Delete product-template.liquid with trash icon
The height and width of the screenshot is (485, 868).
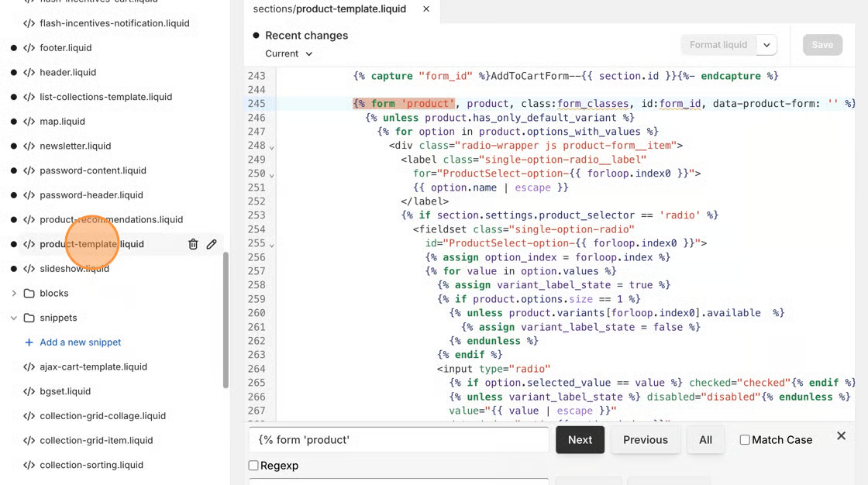coord(193,244)
